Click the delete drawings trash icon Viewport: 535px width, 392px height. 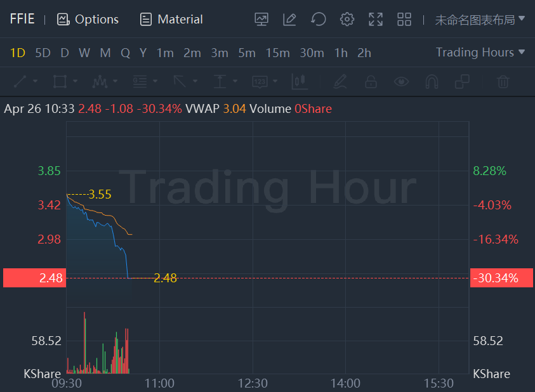[503, 81]
